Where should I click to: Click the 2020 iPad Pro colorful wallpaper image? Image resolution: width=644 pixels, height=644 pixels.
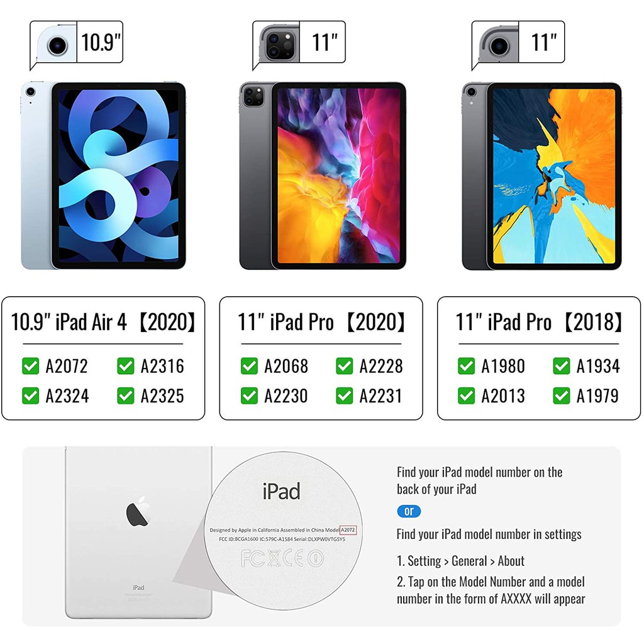[323, 175]
